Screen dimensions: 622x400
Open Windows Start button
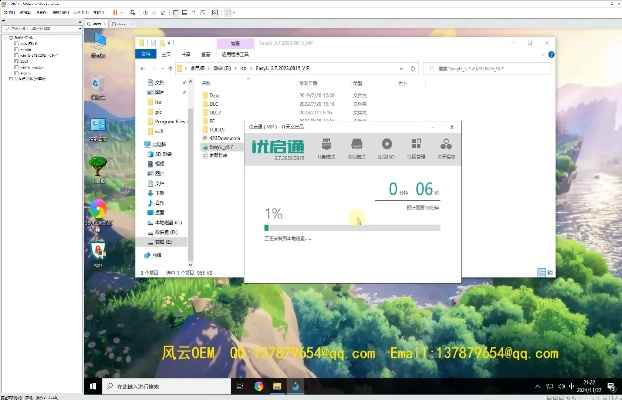[93, 386]
